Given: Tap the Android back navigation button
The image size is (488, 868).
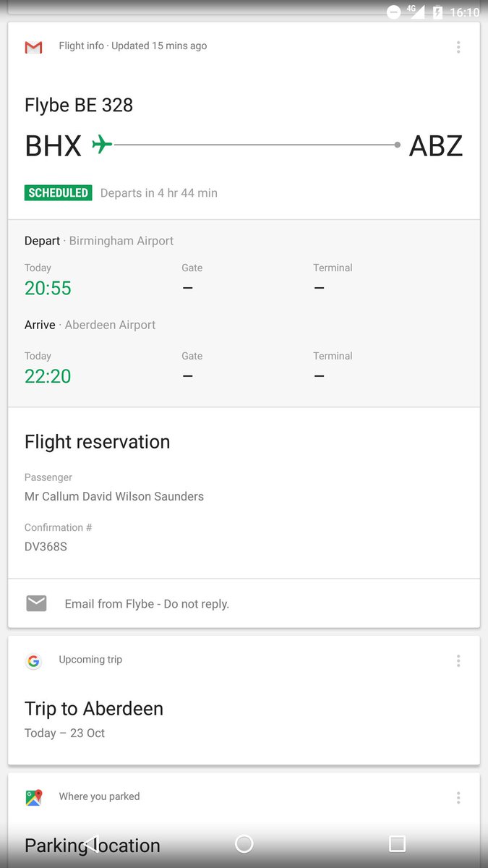Looking at the screenshot, I should (90, 843).
